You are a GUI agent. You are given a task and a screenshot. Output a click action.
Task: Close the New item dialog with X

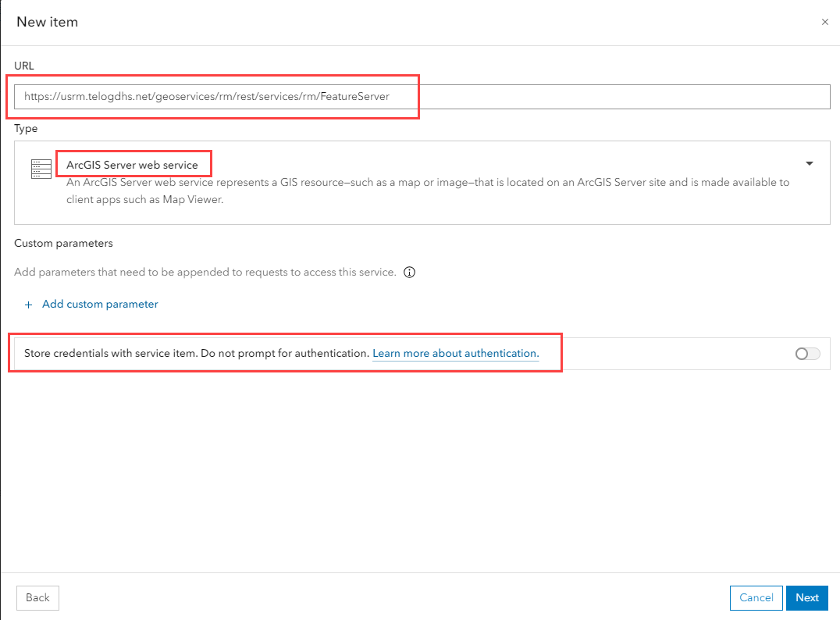825,22
